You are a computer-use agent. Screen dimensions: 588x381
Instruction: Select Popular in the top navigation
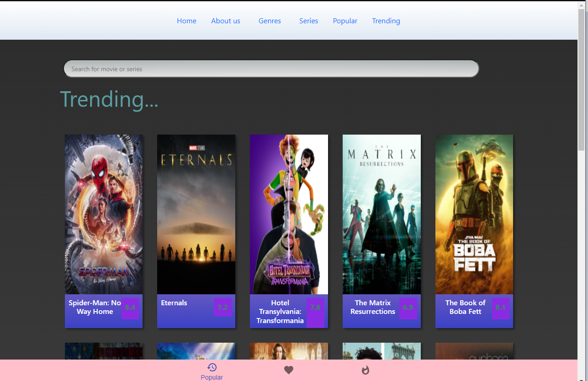(345, 21)
